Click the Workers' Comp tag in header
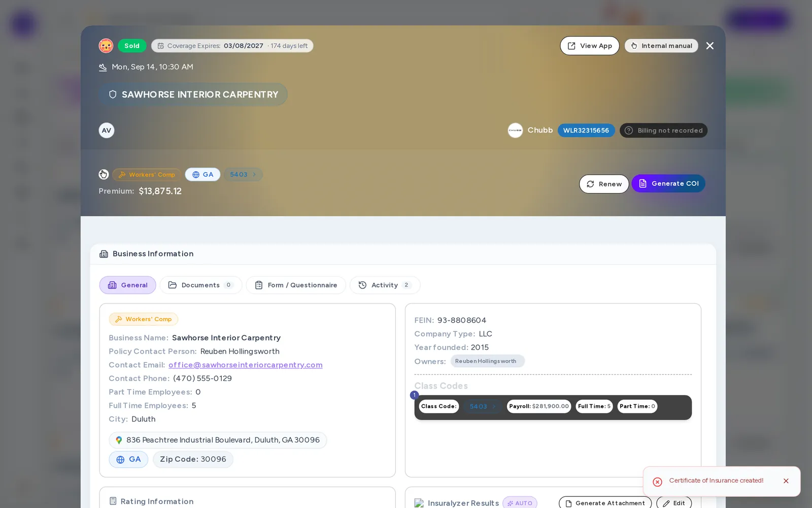This screenshot has height=508, width=812. [147, 175]
